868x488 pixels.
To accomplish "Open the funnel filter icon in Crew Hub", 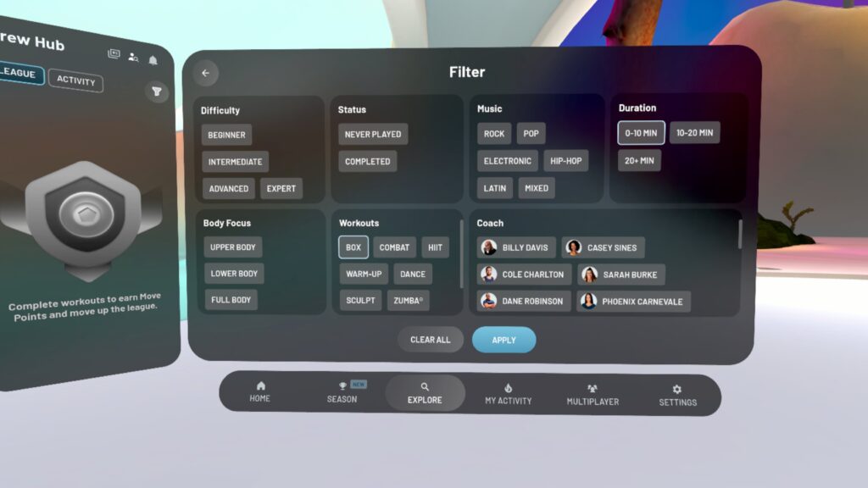I will 157,91.
